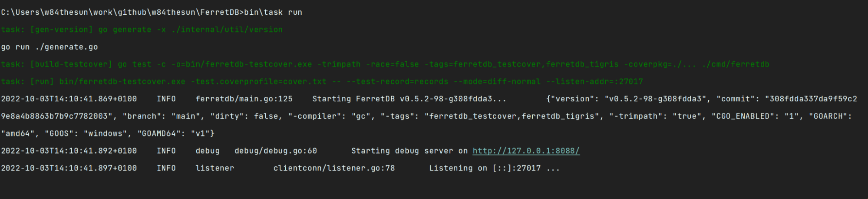Click the ferretdb/main.go:125 source reference

point(244,99)
